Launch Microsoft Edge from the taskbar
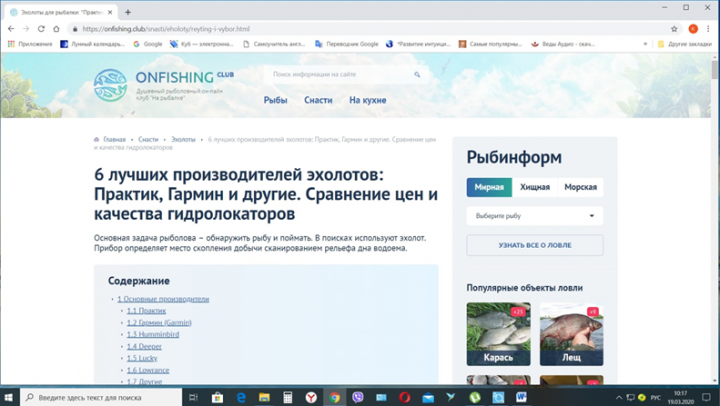The height and width of the screenshot is (406, 720). (x=241, y=397)
